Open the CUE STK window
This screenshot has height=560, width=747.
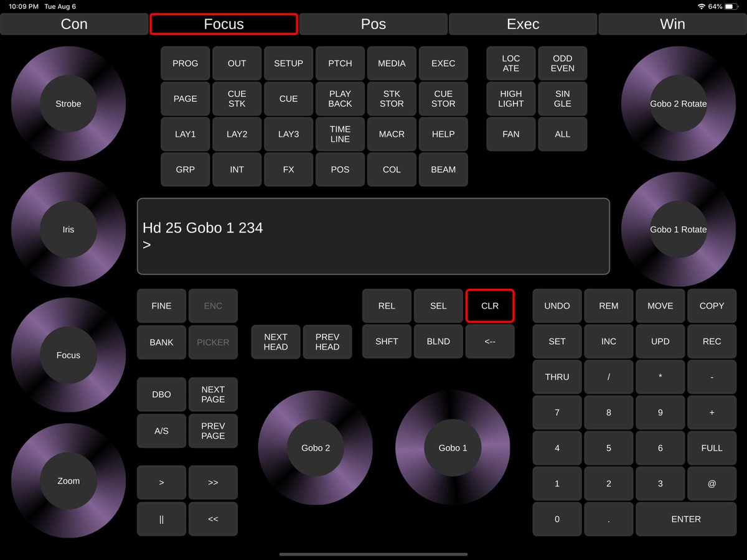point(237,99)
